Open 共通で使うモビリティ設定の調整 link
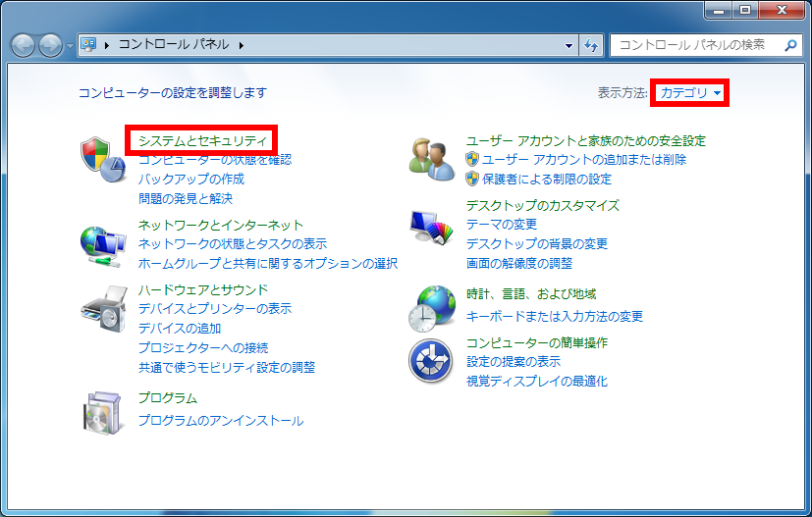 [x=227, y=368]
